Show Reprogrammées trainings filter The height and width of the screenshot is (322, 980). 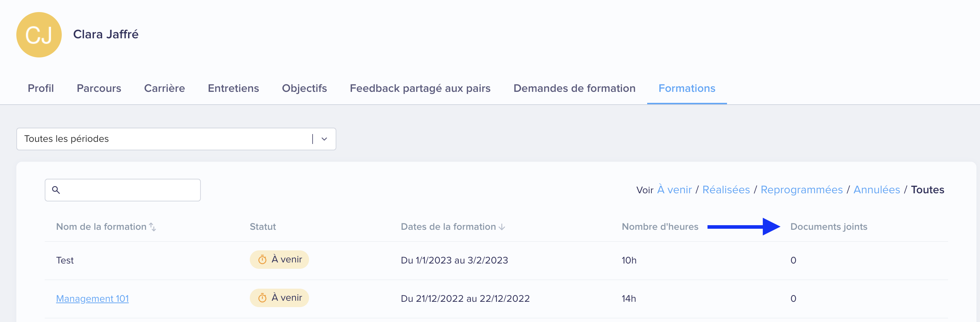[x=802, y=190]
